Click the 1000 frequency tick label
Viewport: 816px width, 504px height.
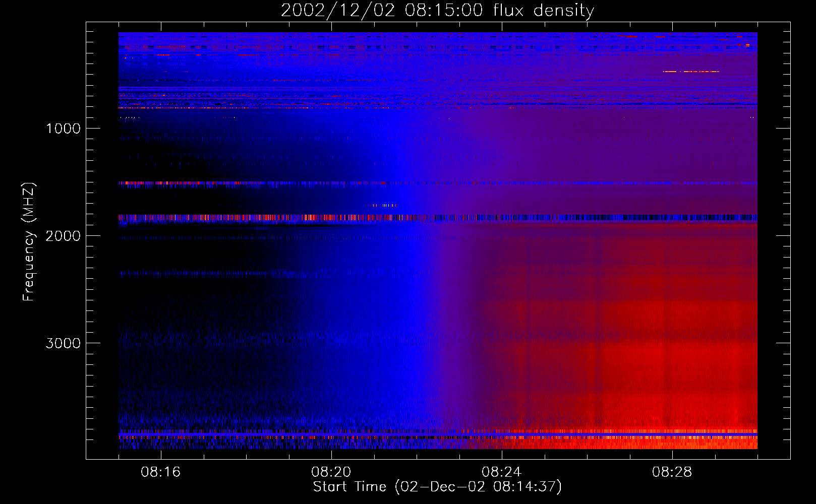tap(63, 129)
